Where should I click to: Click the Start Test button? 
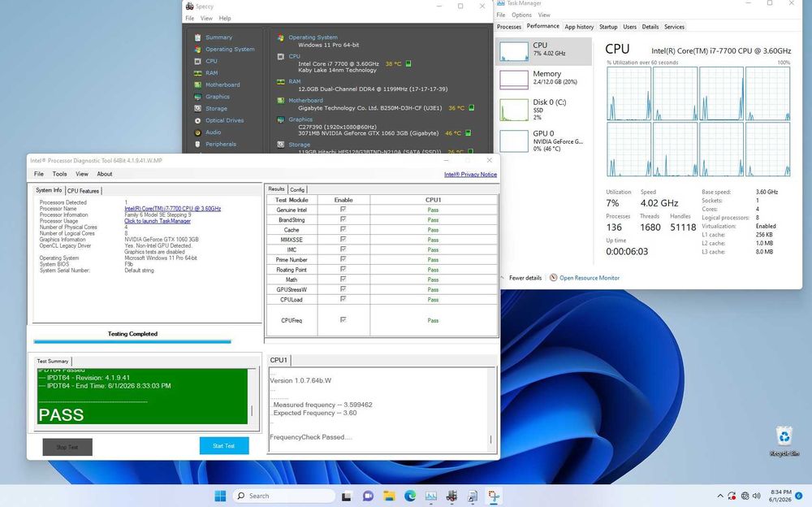point(224,446)
